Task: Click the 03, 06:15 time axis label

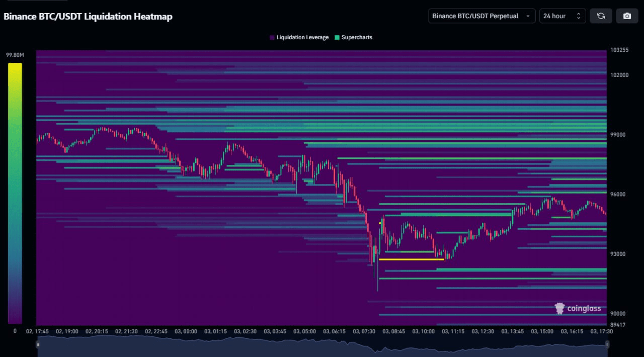Action: [334, 332]
